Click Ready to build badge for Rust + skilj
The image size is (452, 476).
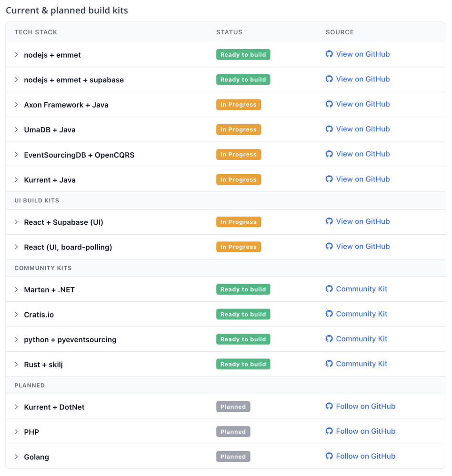[243, 364]
